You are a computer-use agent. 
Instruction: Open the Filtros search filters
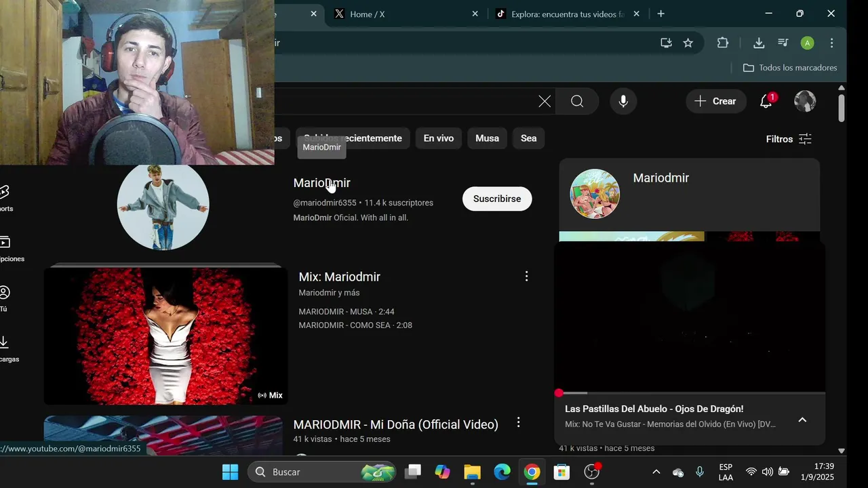point(789,139)
